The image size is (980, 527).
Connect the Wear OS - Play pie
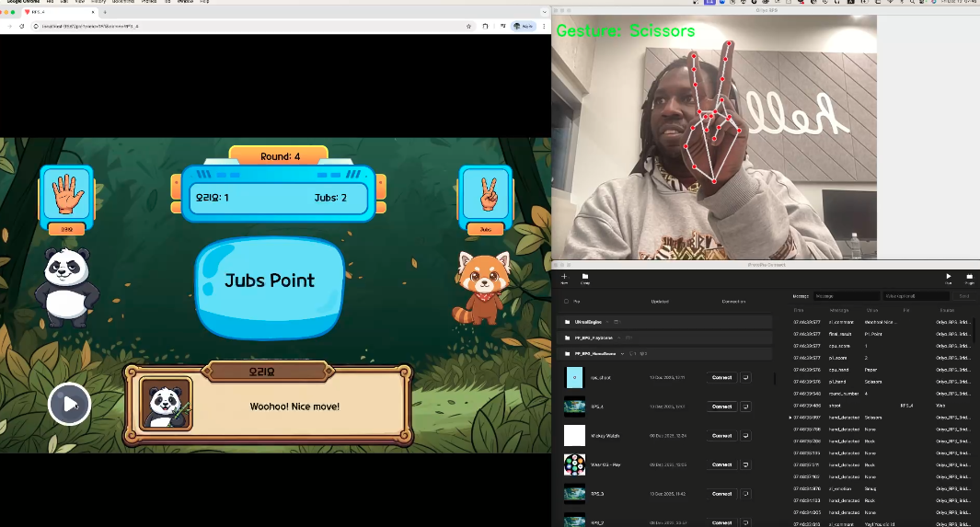pyautogui.click(x=721, y=464)
